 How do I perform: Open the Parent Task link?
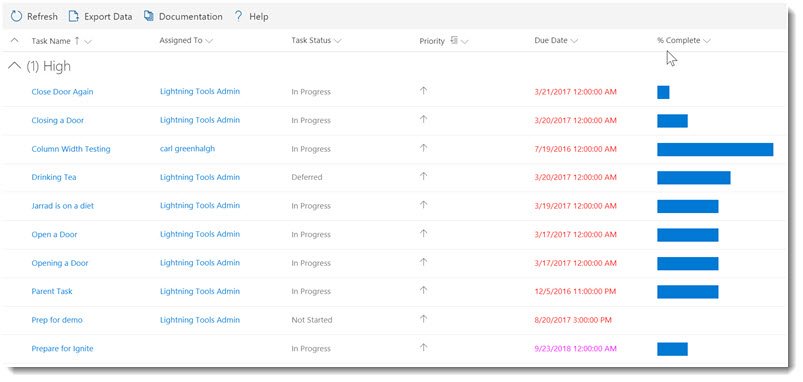[52, 291]
